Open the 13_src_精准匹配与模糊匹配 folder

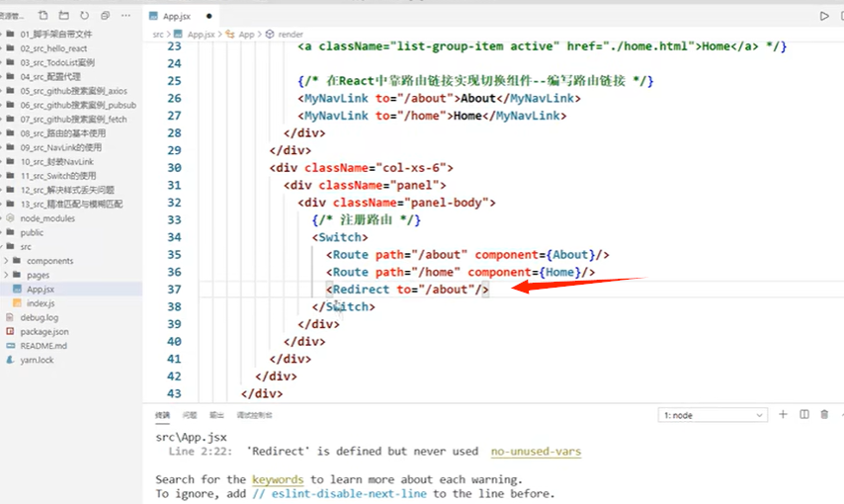coord(71,205)
